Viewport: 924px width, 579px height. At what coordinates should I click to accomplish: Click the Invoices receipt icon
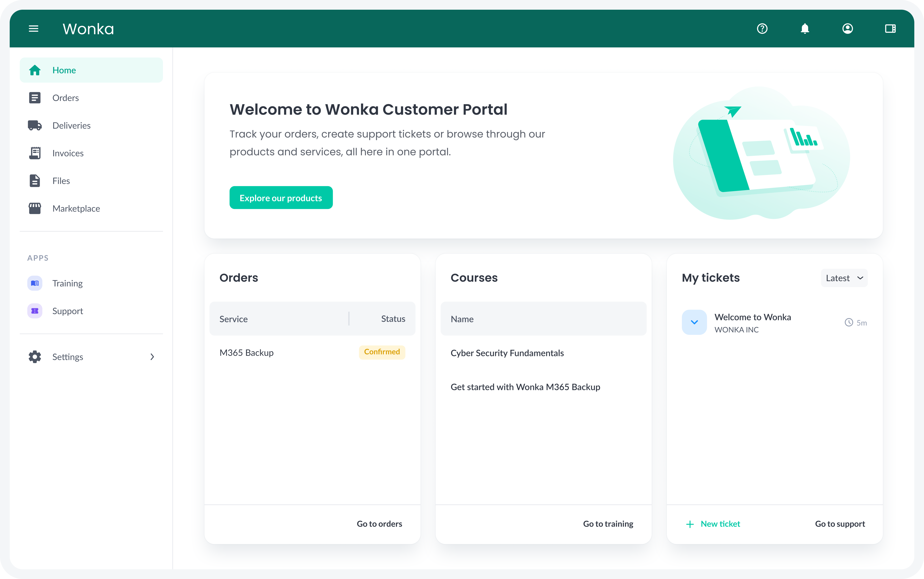[35, 153]
